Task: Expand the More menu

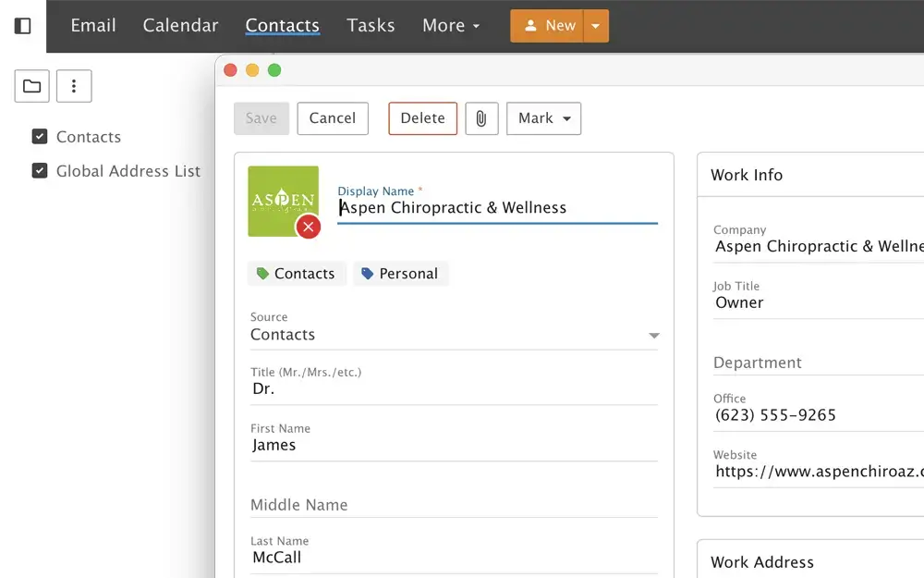Action: (451, 25)
